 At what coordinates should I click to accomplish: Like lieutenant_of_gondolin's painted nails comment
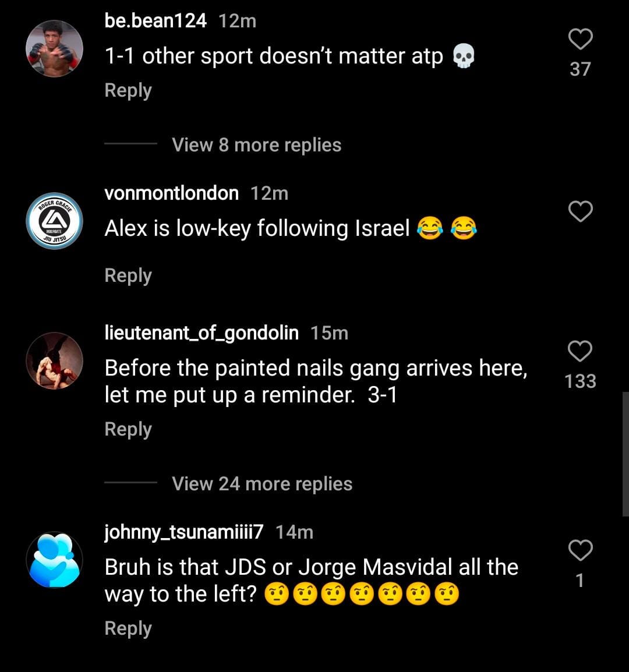click(580, 352)
